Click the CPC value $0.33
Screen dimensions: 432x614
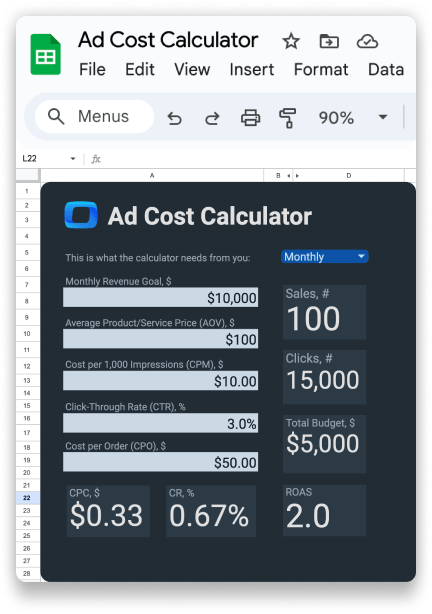tap(106, 515)
